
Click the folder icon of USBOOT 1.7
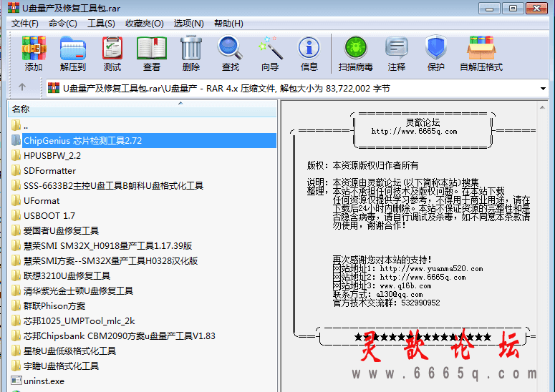point(16,215)
